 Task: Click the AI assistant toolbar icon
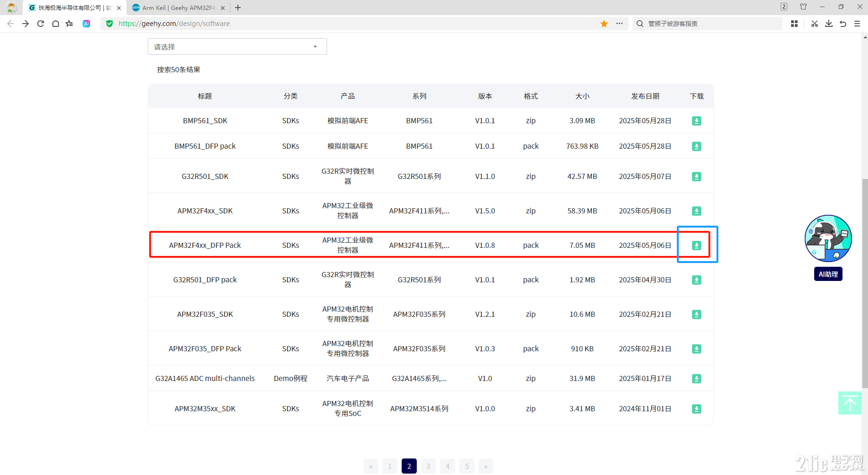coord(86,24)
